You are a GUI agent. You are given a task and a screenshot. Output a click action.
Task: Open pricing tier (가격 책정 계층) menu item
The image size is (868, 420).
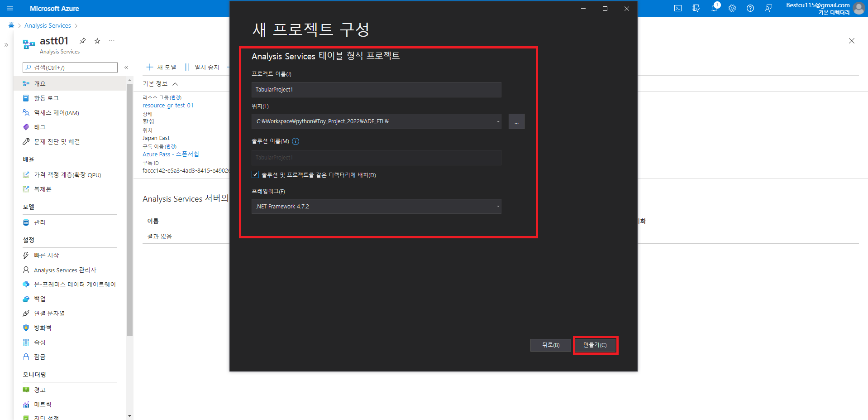[x=70, y=174]
